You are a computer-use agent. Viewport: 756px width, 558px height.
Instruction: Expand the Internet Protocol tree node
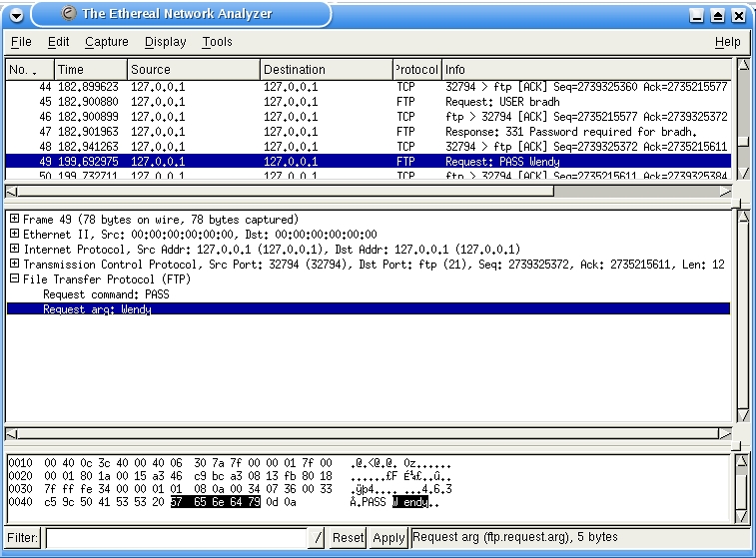click(14, 250)
